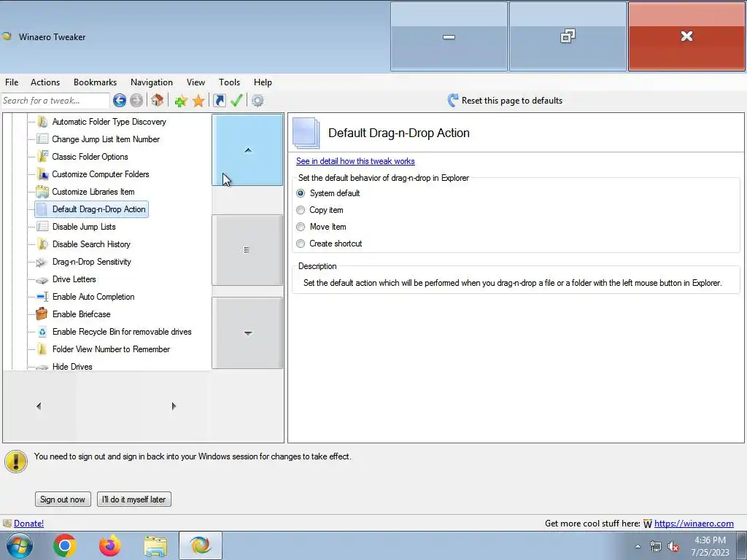Open the File menu
747x560 pixels.
tap(12, 82)
